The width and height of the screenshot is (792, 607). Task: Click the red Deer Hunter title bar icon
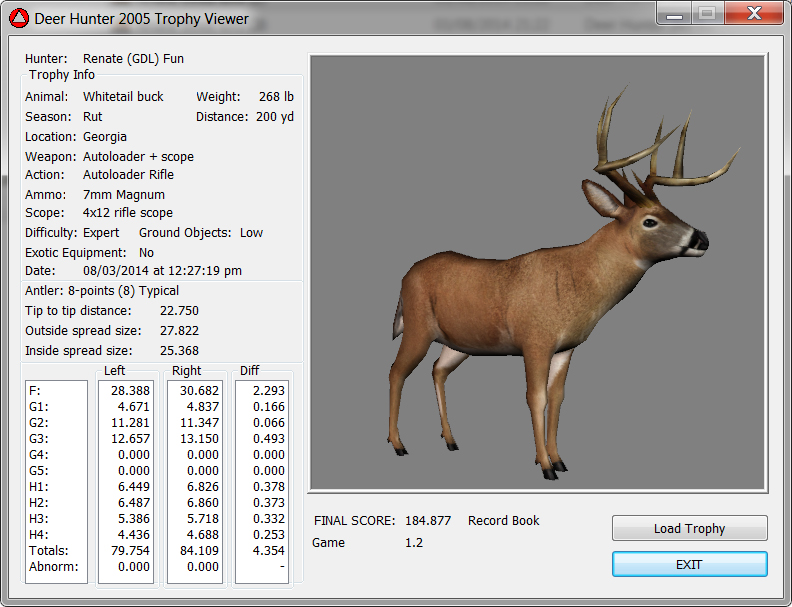point(18,18)
